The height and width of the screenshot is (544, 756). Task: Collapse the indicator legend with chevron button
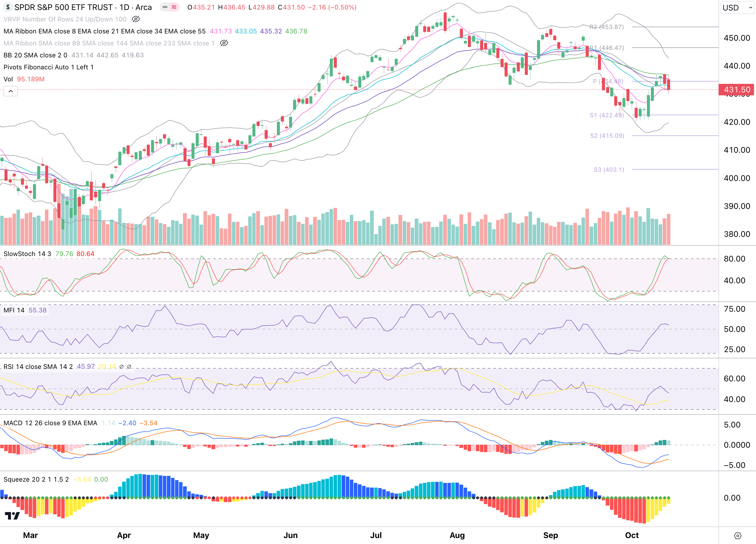pyautogui.click(x=11, y=91)
